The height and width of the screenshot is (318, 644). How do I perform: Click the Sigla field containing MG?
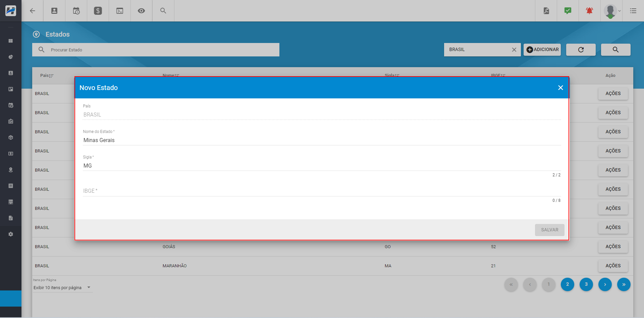click(322, 166)
